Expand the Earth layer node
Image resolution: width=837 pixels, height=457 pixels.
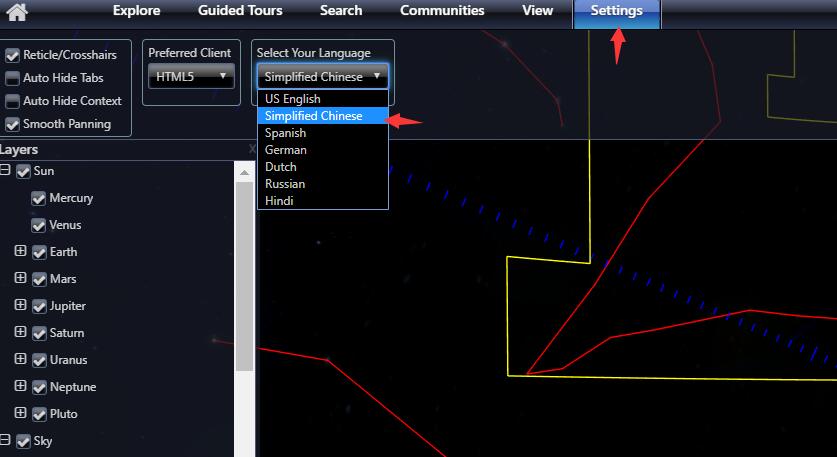coord(20,251)
